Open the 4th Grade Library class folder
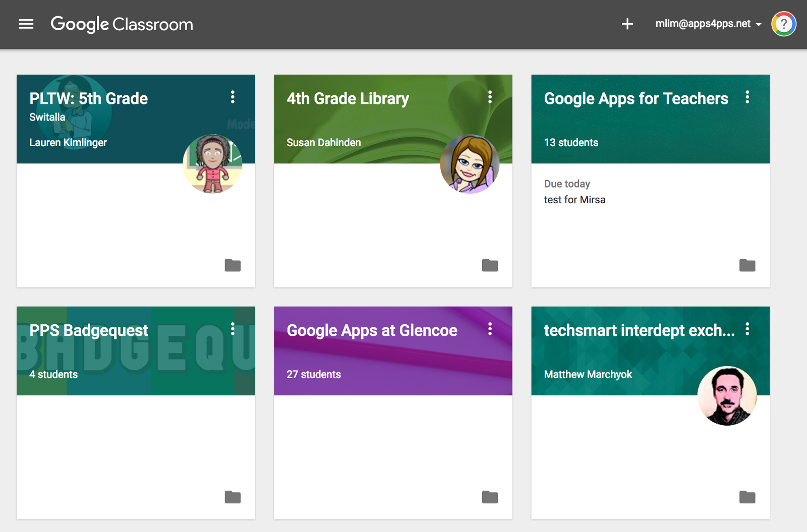807x532 pixels. click(489, 265)
